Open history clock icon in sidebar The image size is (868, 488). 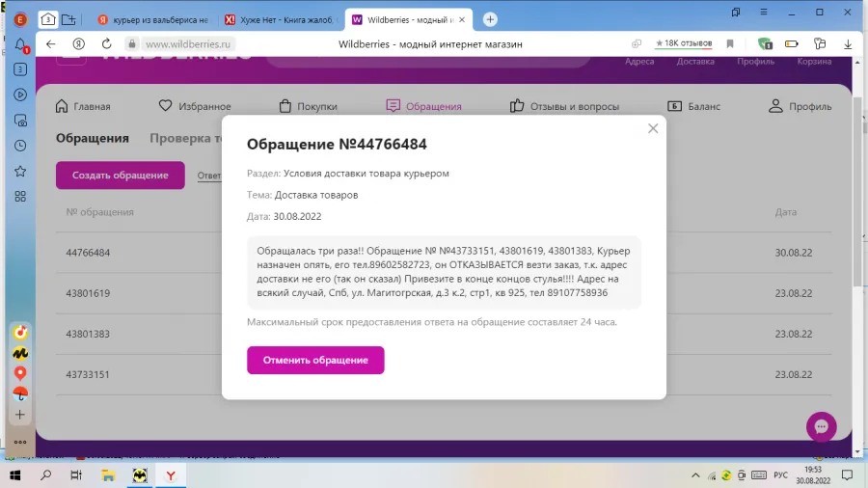point(20,146)
